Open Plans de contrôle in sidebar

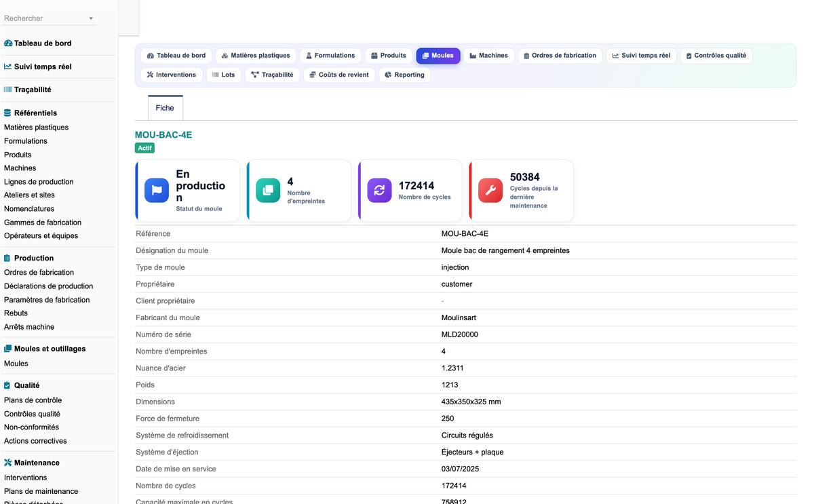[x=33, y=400]
